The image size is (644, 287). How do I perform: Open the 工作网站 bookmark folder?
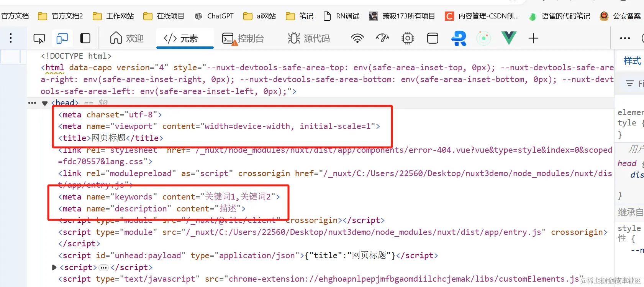[x=113, y=16]
